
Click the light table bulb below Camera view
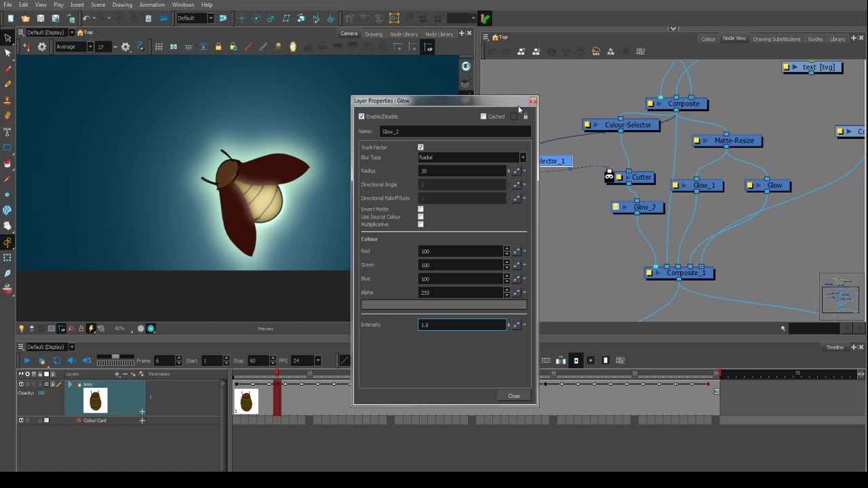coord(21,329)
